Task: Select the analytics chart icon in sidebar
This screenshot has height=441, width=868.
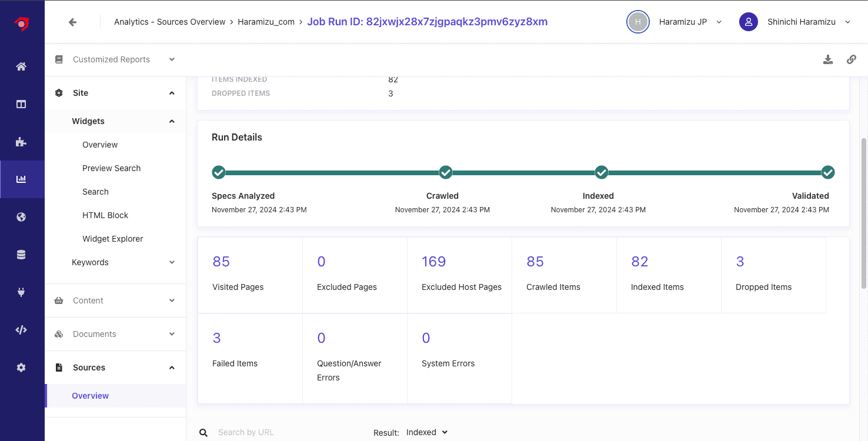Action: tap(21, 179)
